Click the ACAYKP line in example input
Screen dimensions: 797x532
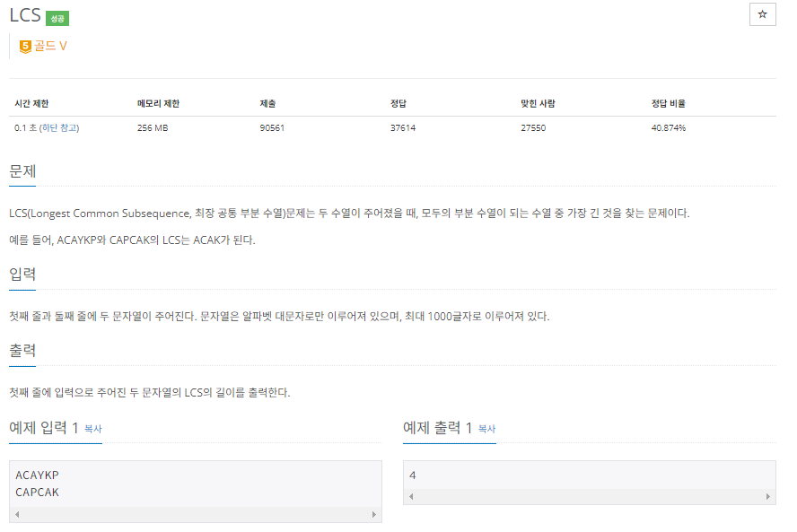37,475
